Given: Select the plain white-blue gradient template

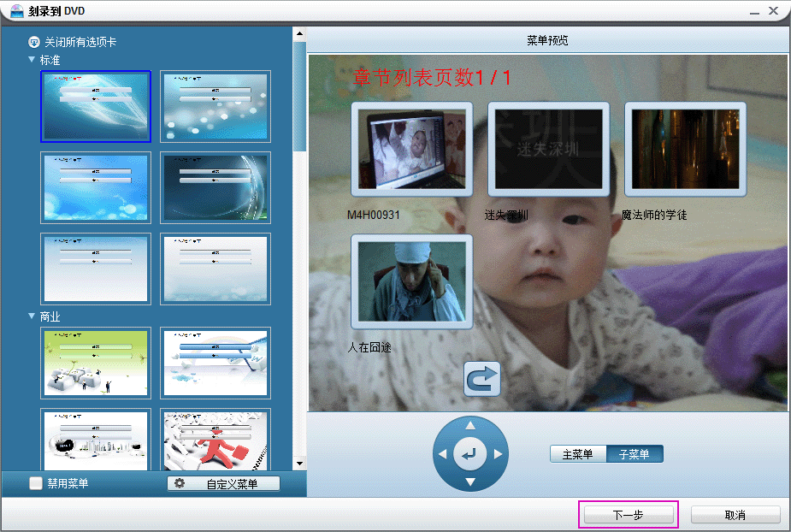Looking at the screenshot, I should [96, 269].
